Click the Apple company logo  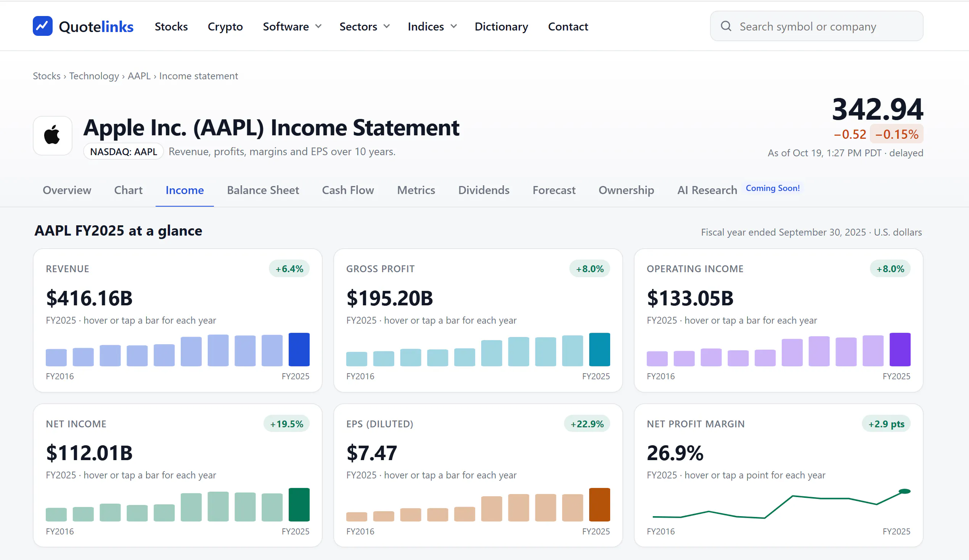[x=52, y=135]
